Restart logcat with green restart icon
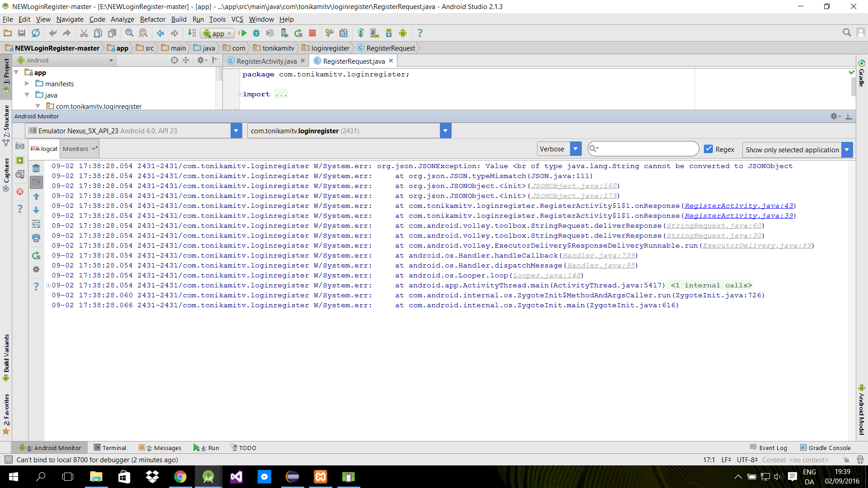This screenshot has height=488, width=868. click(x=36, y=256)
